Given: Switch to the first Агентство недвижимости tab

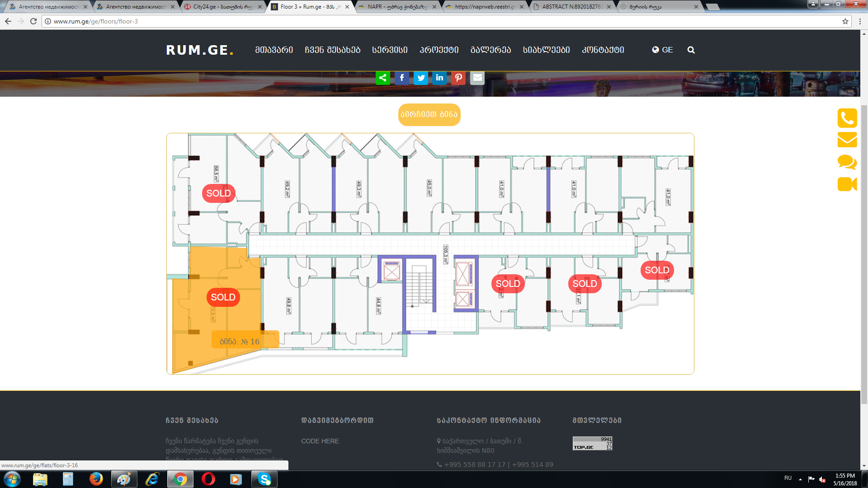Looking at the screenshot, I should click(48, 7).
